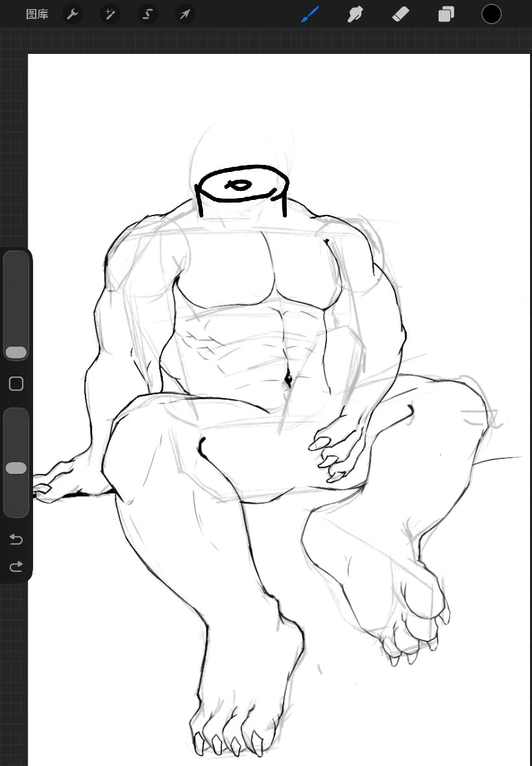Activate the Selection S-shaped tool
This screenshot has width=532, height=766.
[x=147, y=14]
